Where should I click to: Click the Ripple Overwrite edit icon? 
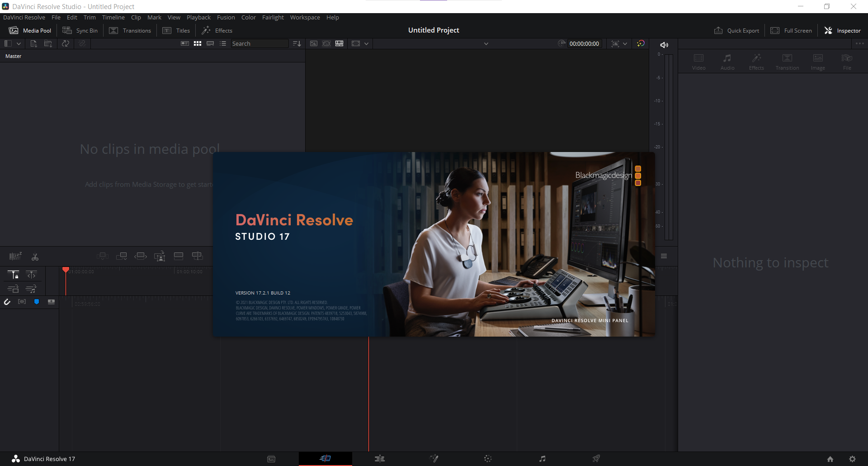click(141, 256)
